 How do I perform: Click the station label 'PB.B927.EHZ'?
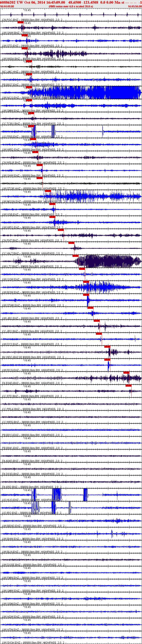(11, 85)
